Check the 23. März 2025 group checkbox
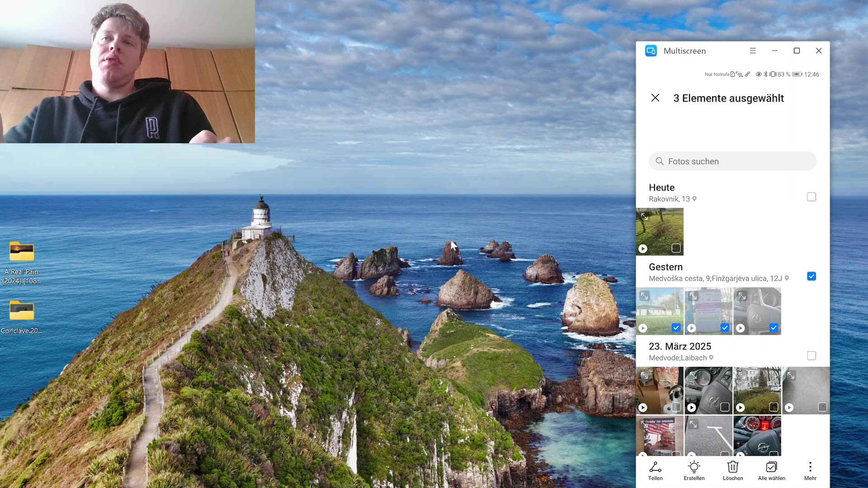The image size is (868, 488). click(x=811, y=356)
